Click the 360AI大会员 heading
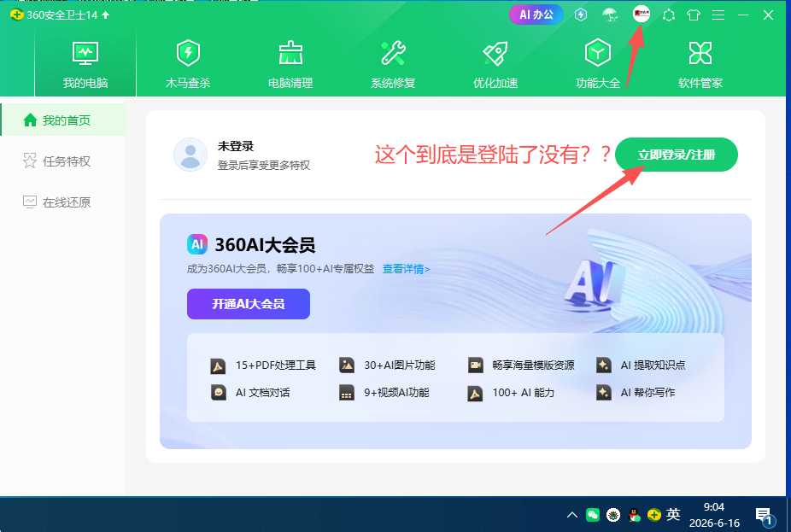 click(x=265, y=245)
